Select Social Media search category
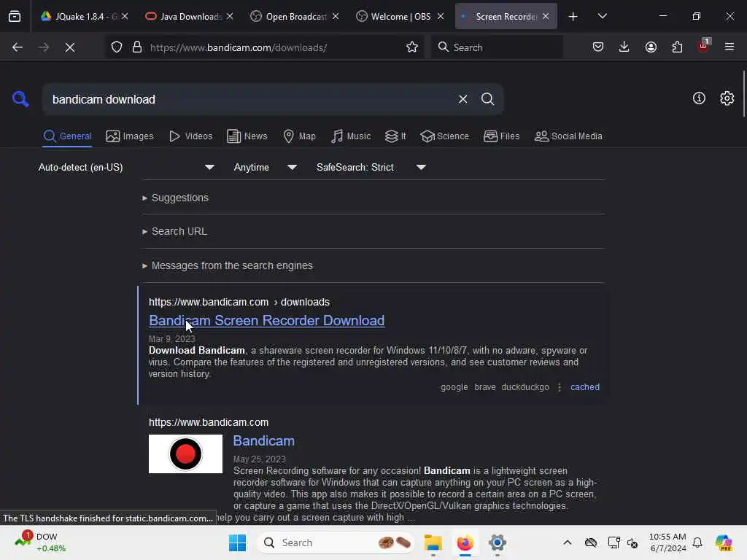Screen dimensions: 747x560 [568, 136]
